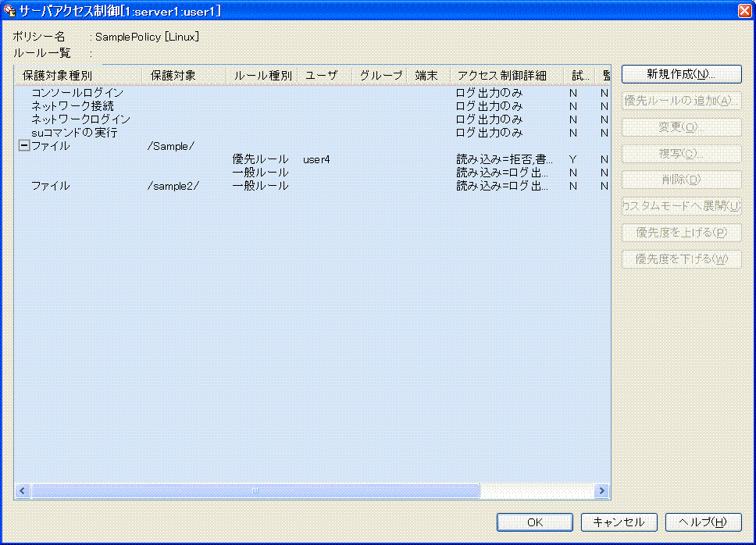The height and width of the screenshot is (545, 756).
Task: Select the suコマンドの実行 rule row
Action: tap(312, 133)
